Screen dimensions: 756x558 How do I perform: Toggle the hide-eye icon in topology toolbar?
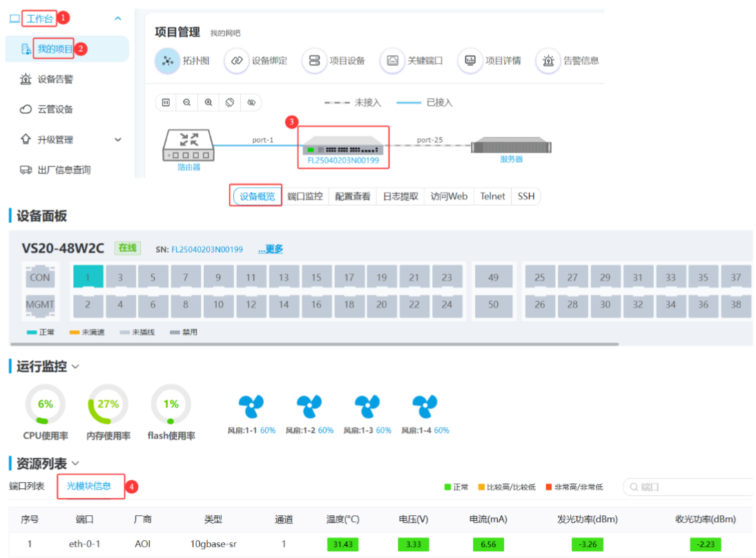click(x=251, y=102)
